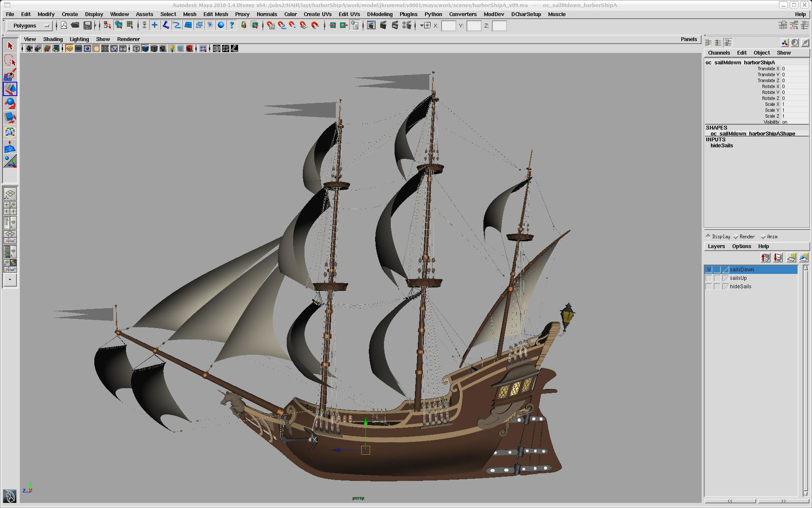Open the Muscle menu
This screenshot has height=508, width=812.
pos(557,14)
